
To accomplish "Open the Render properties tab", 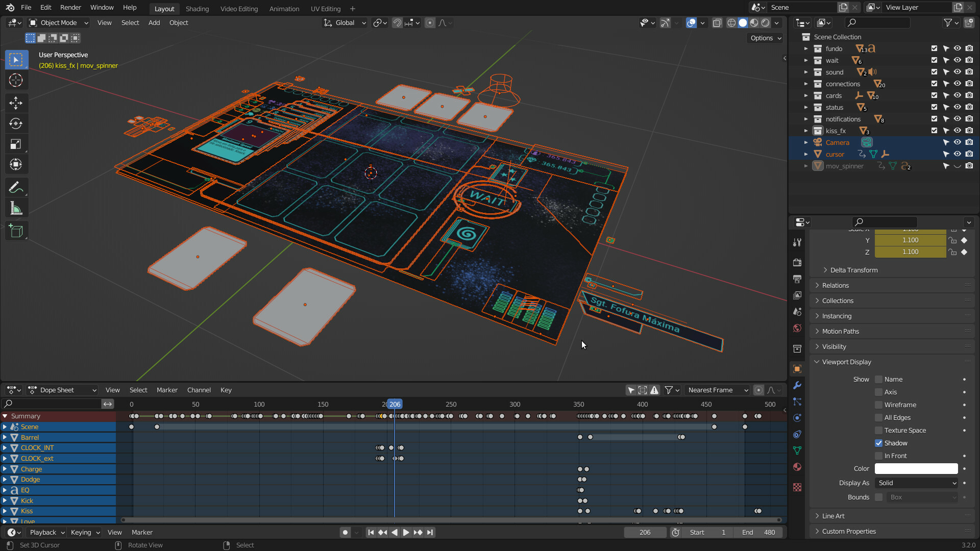I will click(x=797, y=263).
